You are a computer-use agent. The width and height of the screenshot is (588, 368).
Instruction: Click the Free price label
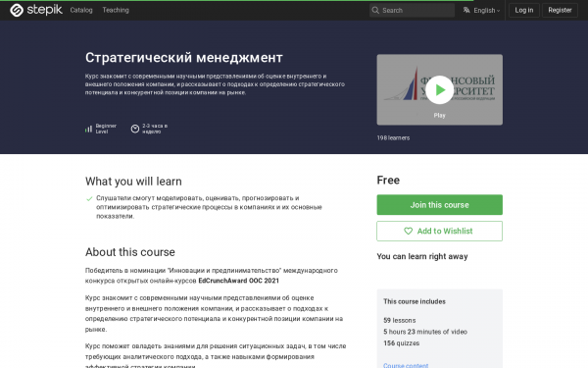click(x=388, y=180)
